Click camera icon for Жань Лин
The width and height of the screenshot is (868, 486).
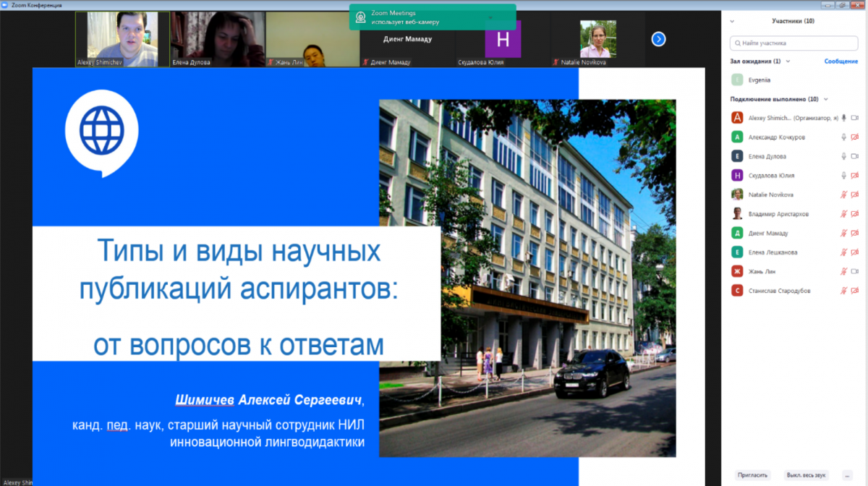(x=854, y=271)
